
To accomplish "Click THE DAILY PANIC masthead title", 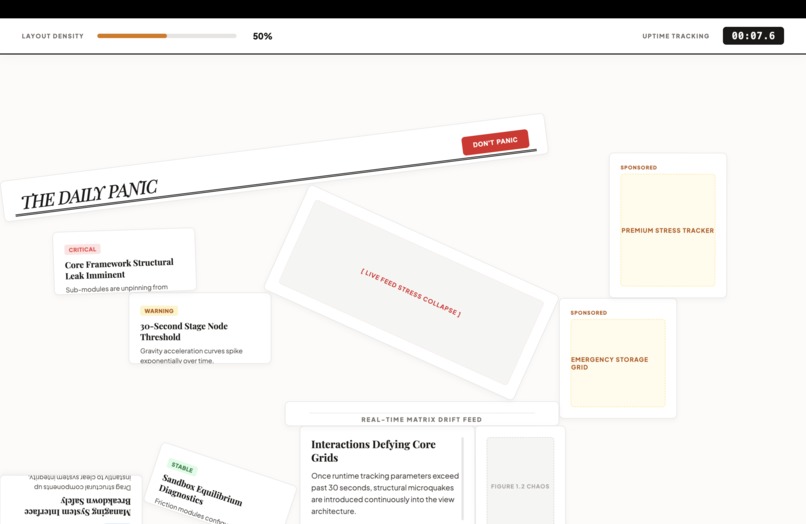I will point(89,195).
